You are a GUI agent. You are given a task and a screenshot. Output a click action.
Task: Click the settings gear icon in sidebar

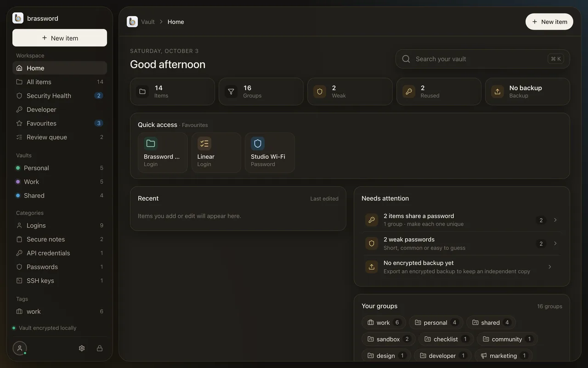[82, 348]
